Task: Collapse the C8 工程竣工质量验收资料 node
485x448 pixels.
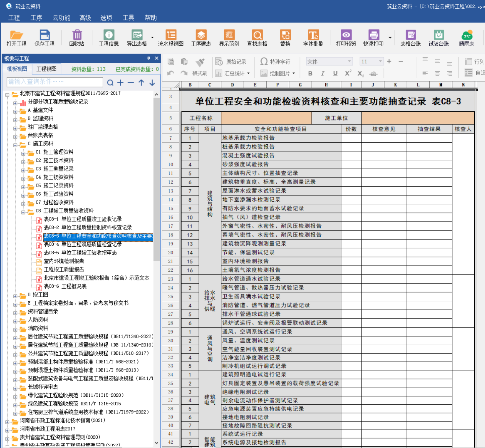Action: (x=23, y=212)
